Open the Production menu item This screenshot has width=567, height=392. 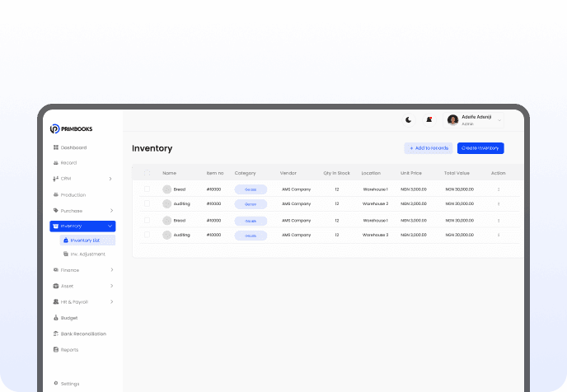(x=70, y=194)
